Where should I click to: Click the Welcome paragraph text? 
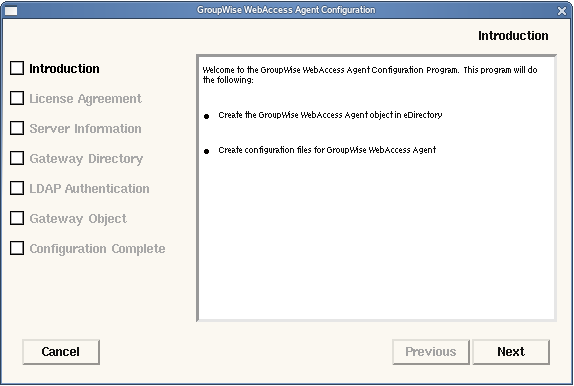370,75
